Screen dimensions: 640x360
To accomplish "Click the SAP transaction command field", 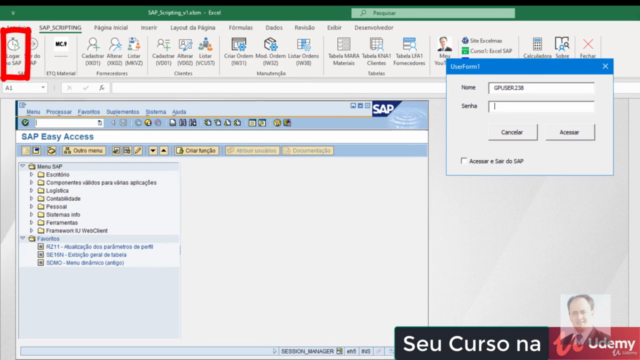I will 68,122.
